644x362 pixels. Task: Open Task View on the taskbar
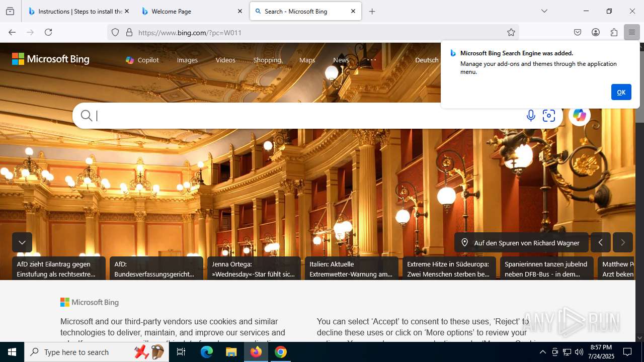(x=181, y=352)
